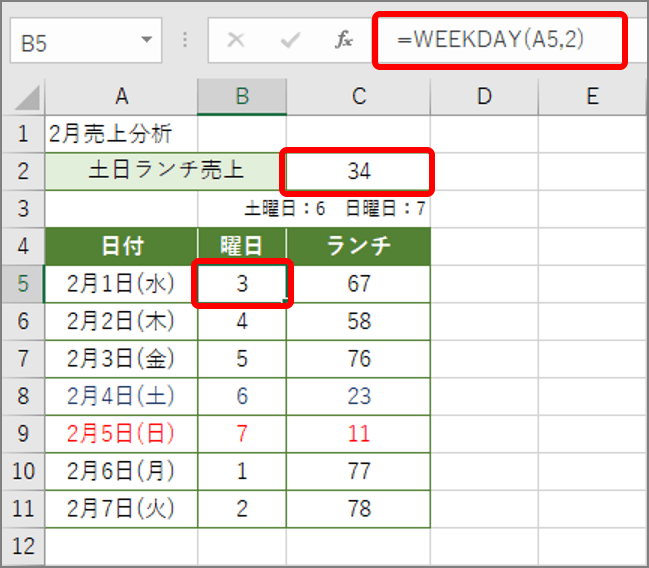The image size is (649, 568).
Task: Click weekday cell showing 4
Action: click(242, 322)
